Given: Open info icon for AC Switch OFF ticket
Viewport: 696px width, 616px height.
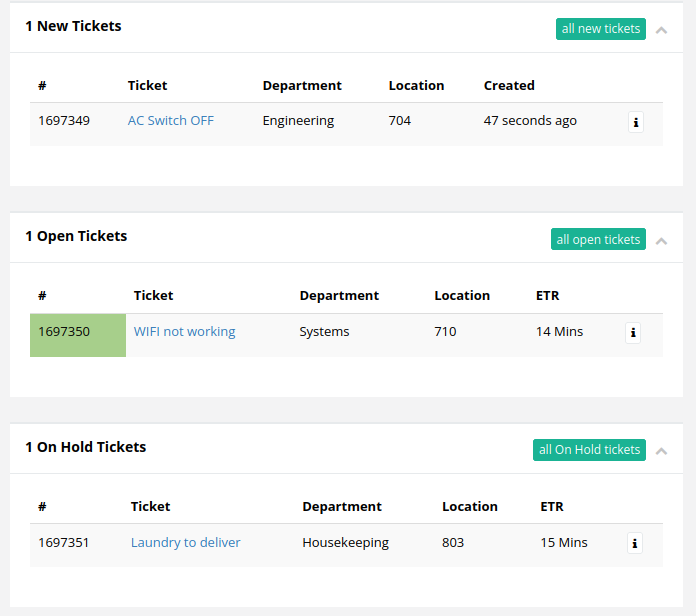Looking at the screenshot, I should [635, 122].
